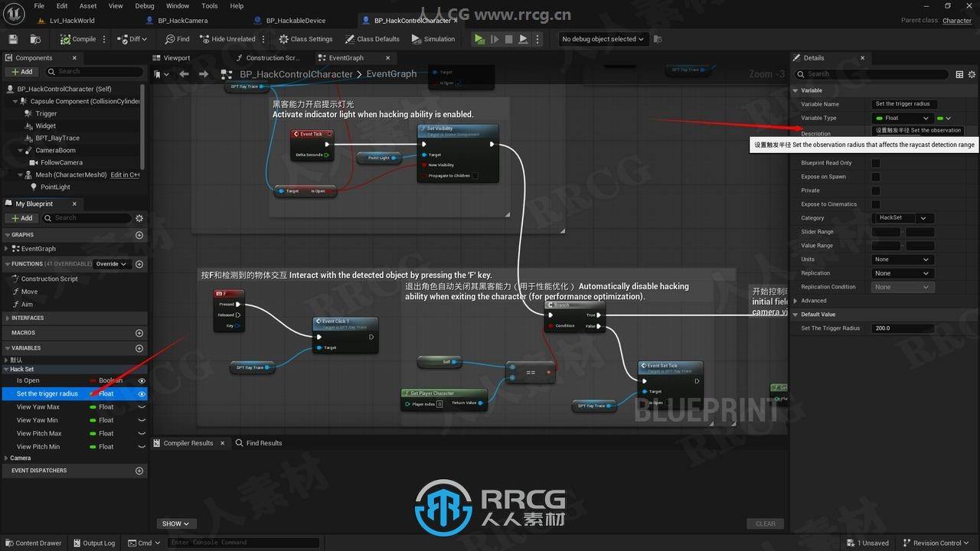Click the Save blueprint icon

coord(13,39)
